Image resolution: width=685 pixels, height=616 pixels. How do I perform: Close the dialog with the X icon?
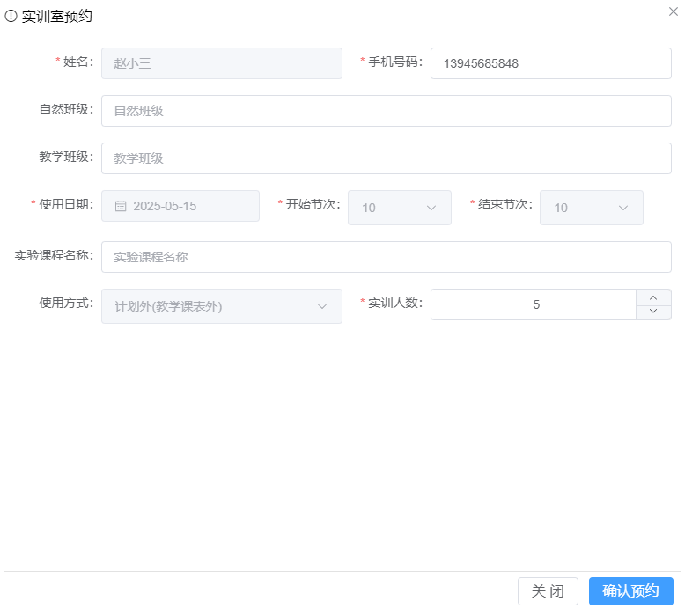coord(674,11)
